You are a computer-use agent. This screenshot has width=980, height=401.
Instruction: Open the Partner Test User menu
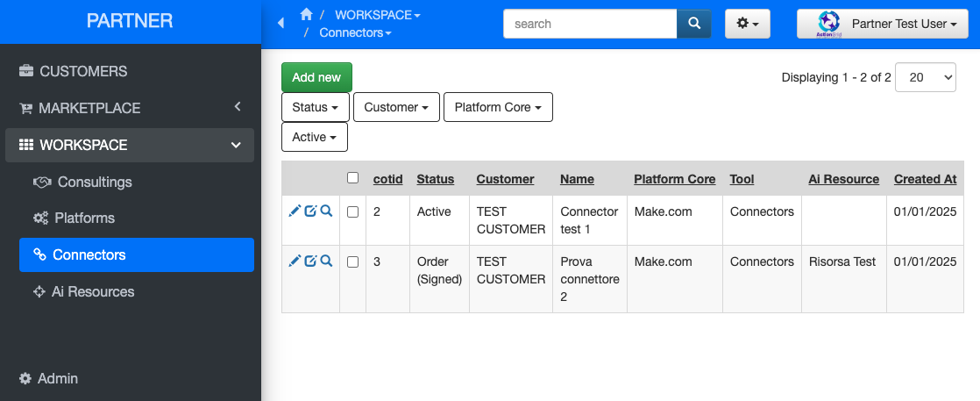pos(882,24)
